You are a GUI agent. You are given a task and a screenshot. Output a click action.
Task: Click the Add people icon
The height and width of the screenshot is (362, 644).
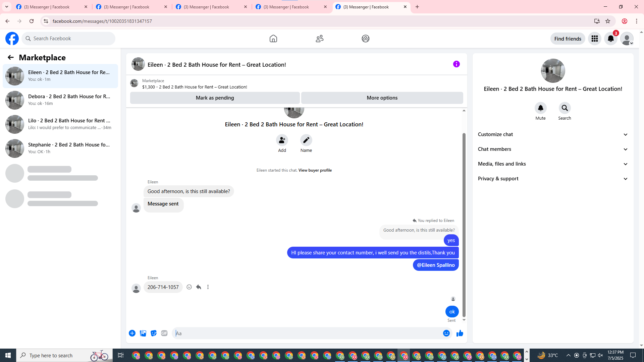point(282,140)
